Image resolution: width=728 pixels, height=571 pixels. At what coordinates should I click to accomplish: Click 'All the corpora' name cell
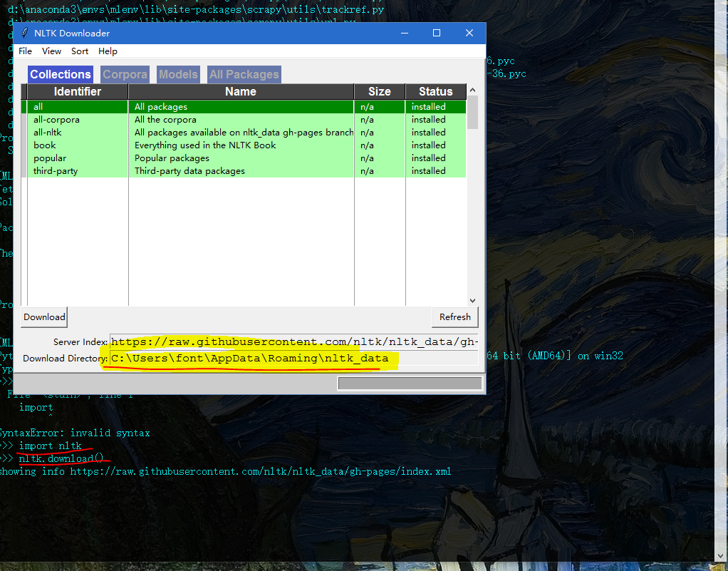coord(165,120)
